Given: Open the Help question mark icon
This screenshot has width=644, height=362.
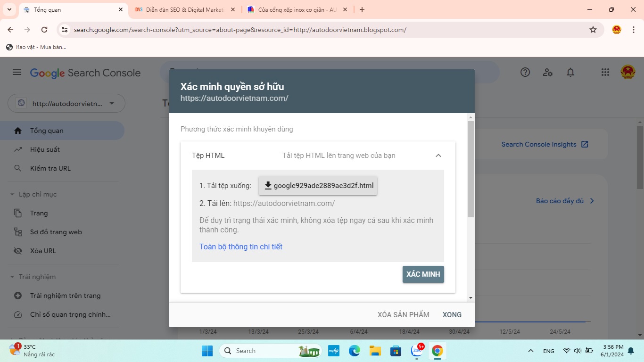Looking at the screenshot, I should [525, 72].
